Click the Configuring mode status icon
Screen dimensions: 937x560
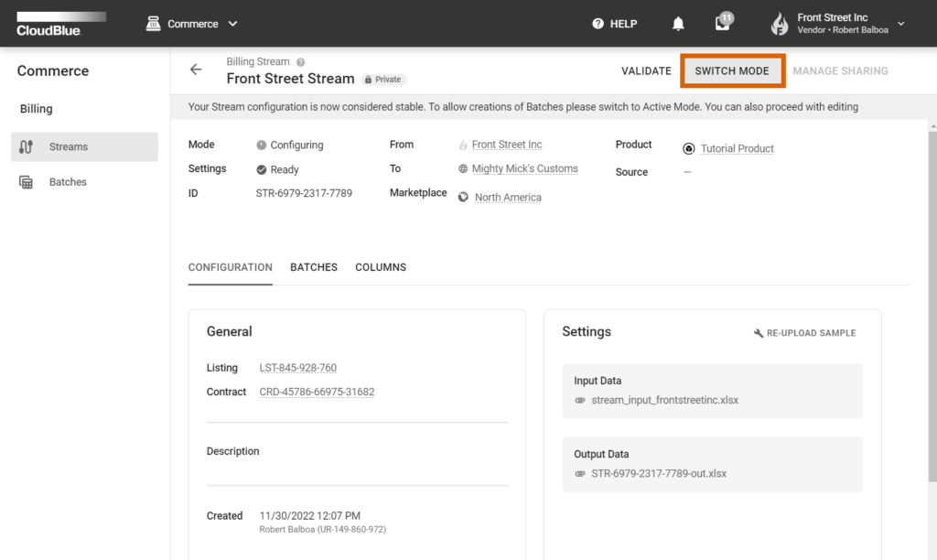(x=261, y=145)
